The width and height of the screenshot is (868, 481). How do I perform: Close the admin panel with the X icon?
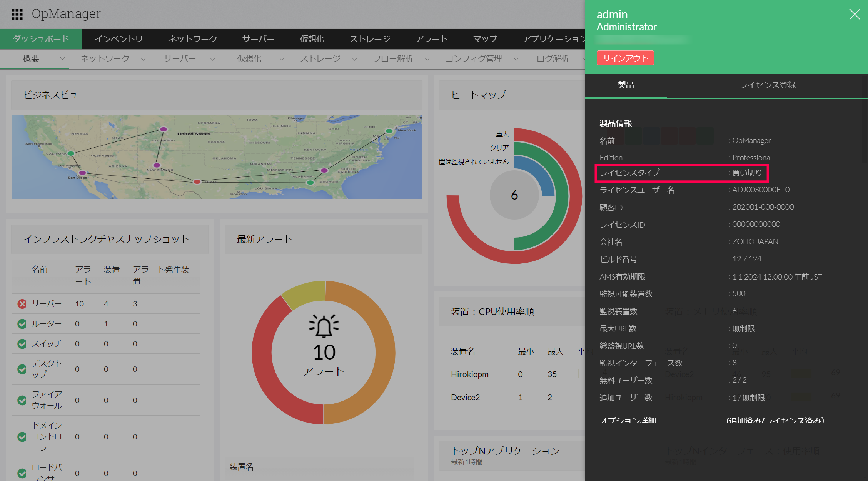(854, 15)
